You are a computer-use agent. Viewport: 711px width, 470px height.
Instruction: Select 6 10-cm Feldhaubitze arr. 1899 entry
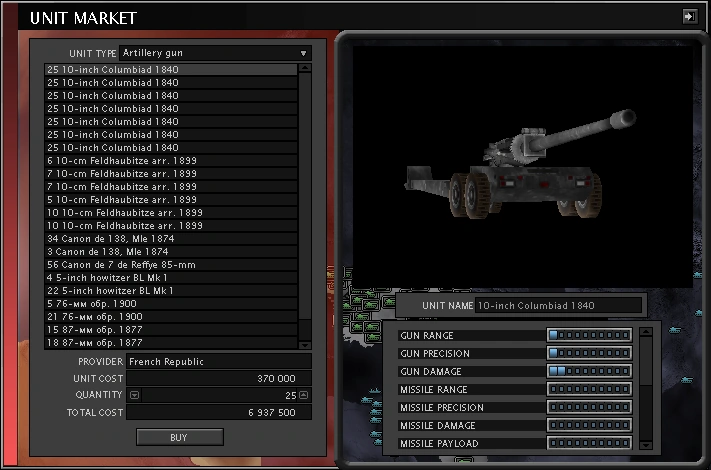[x=170, y=160]
